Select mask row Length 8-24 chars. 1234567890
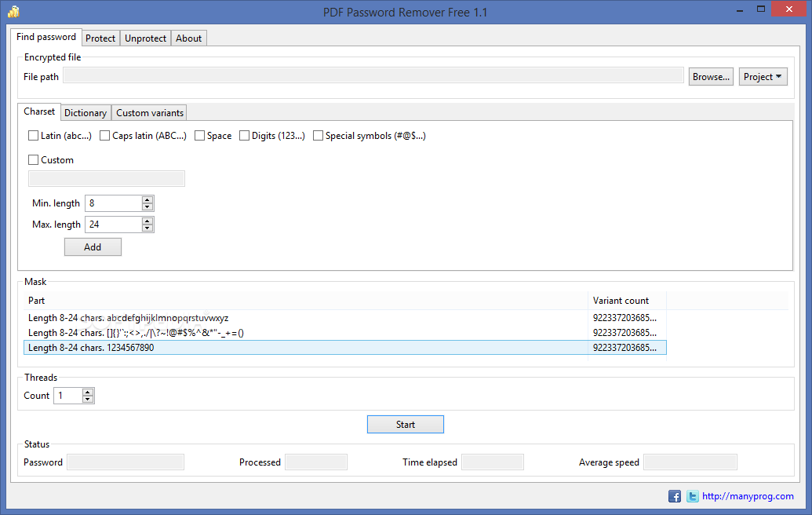This screenshot has width=812, height=515. (345, 348)
